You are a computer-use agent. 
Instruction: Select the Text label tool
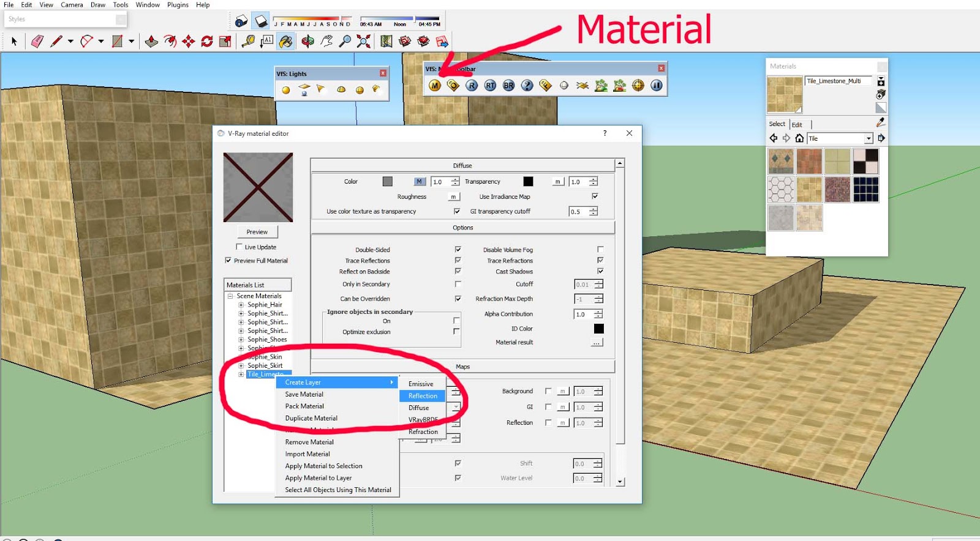coord(267,42)
